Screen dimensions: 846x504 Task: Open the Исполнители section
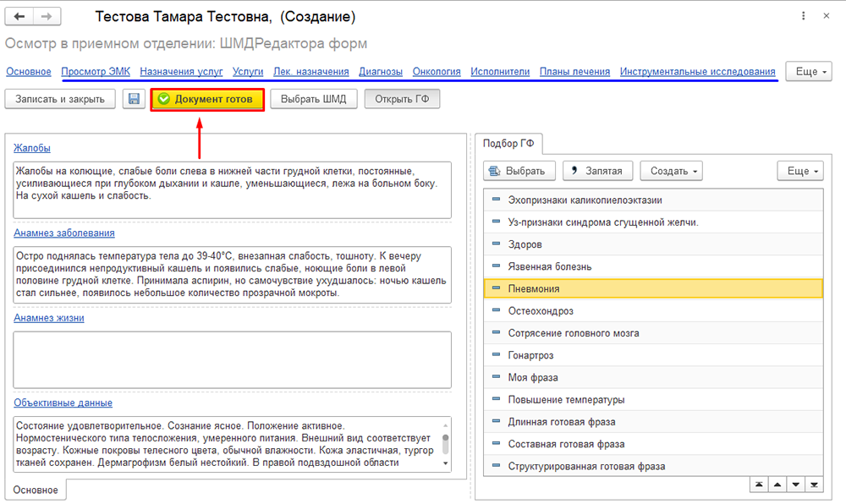pos(500,72)
